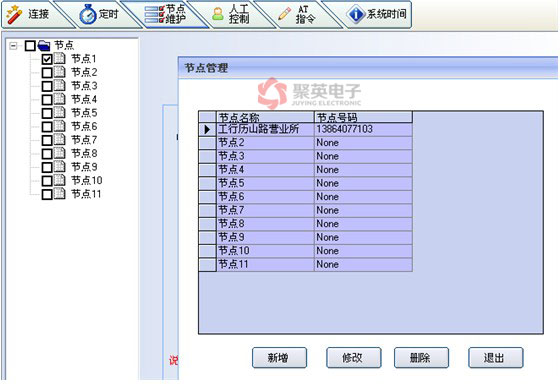Check the 节点11 checkbox
The width and height of the screenshot is (560, 388).
point(47,194)
